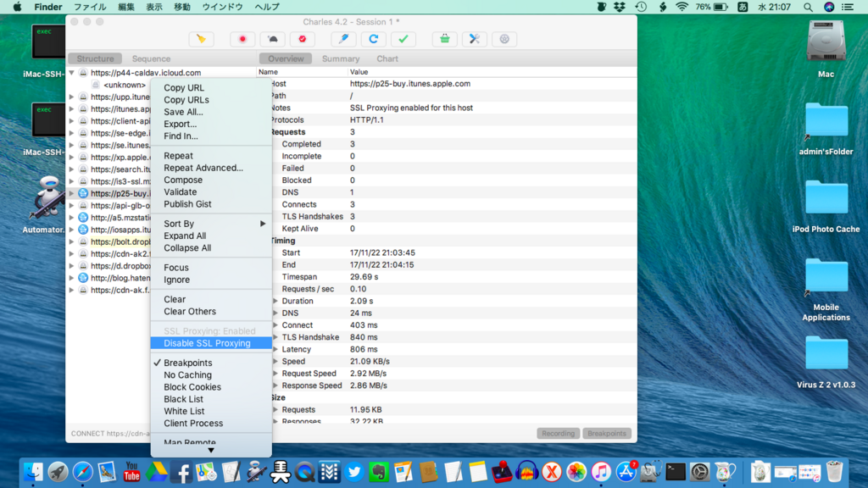Open the Settings gear icon in toolbar
Screen dimensions: 868x488
click(x=504, y=39)
